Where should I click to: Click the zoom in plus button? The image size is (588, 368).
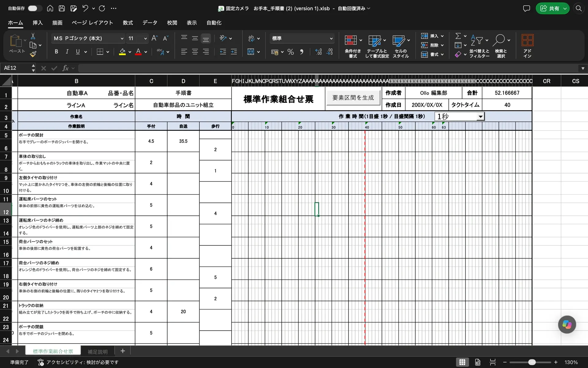coord(556,362)
